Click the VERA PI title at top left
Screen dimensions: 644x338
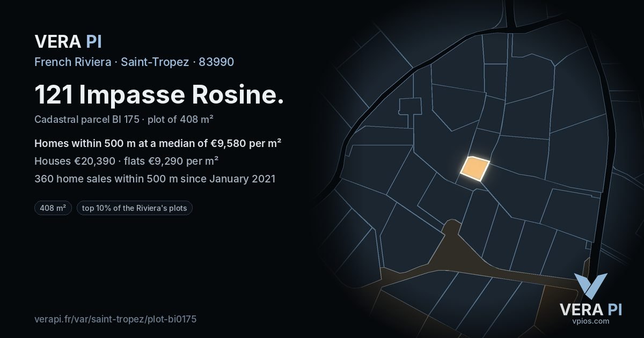click(x=68, y=41)
